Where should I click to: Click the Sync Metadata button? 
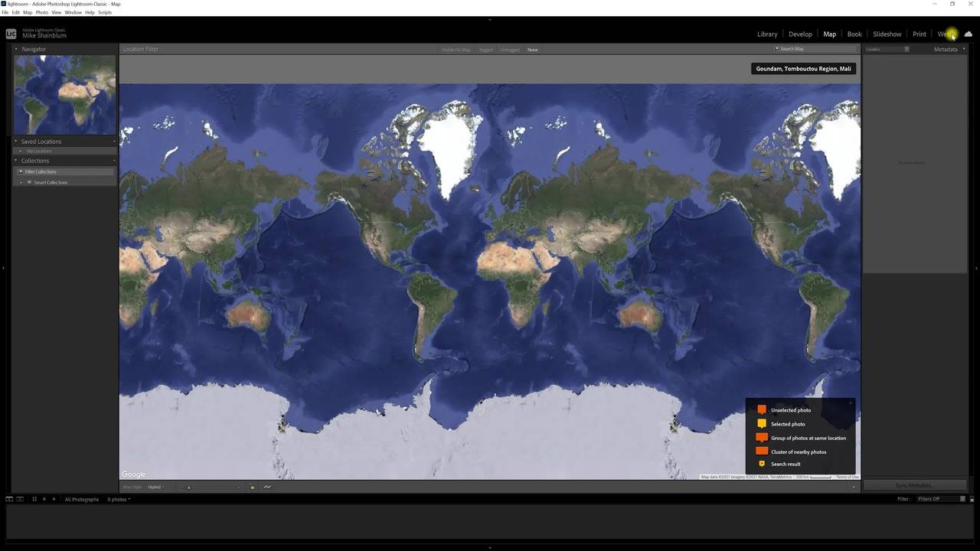915,485
